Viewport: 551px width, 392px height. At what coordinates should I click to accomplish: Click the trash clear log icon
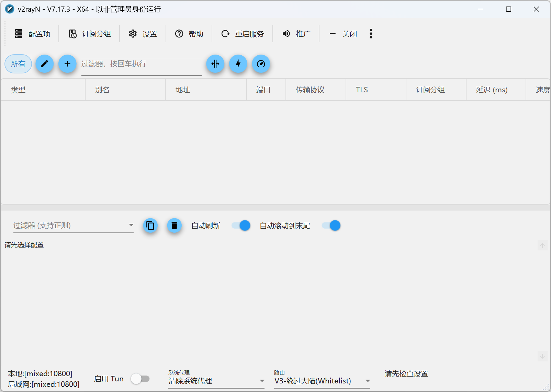click(175, 226)
